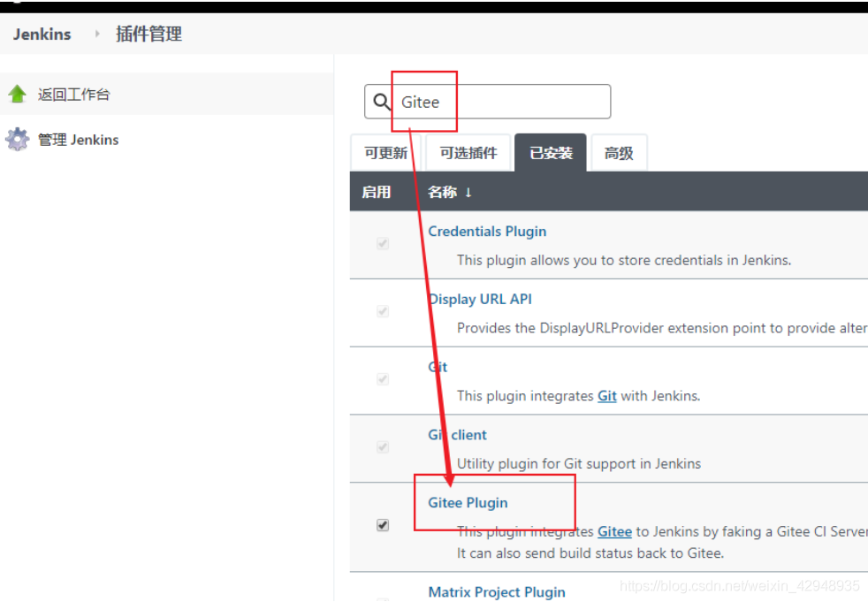Click the gear icon beside 管理 Jenkins
The width and height of the screenshot is (868, 602).
point(17,139)
